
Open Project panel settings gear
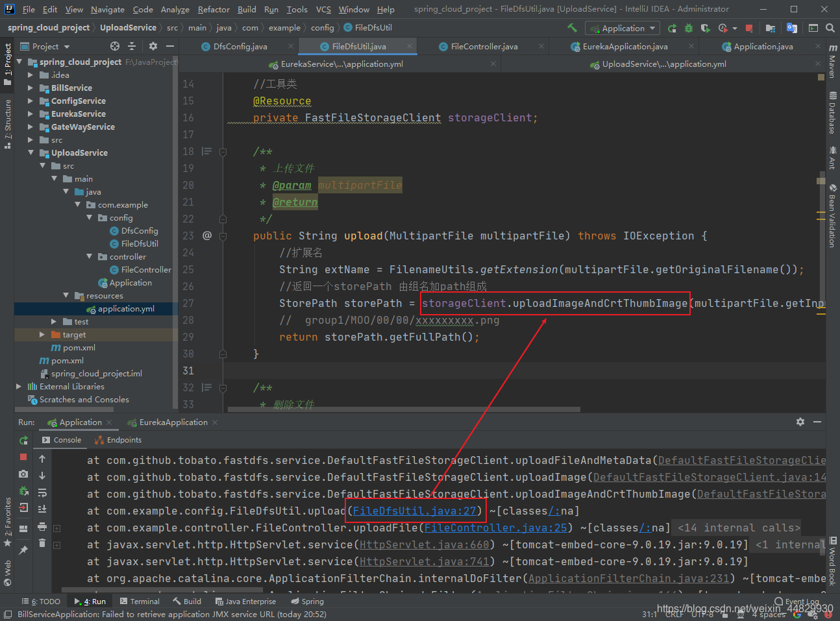tap(153, 46)
